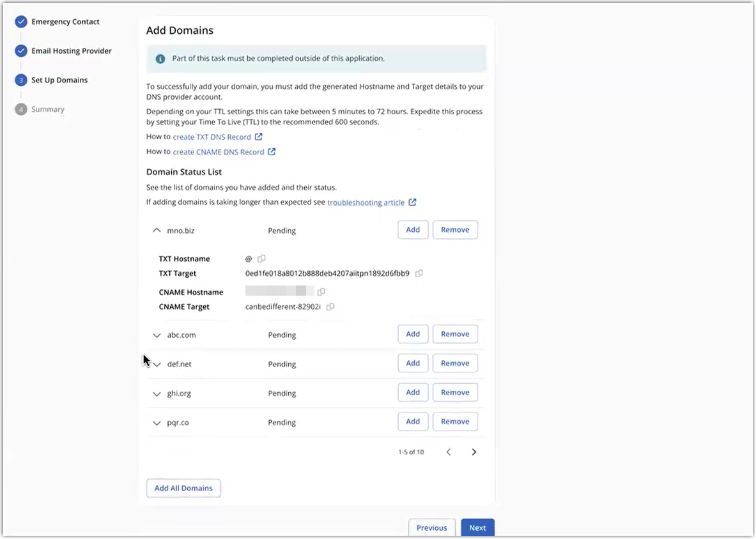The width and height of the screenshot is (756, 539).
Task: Copy the CNAME Target value
Action: coord(330,307)
